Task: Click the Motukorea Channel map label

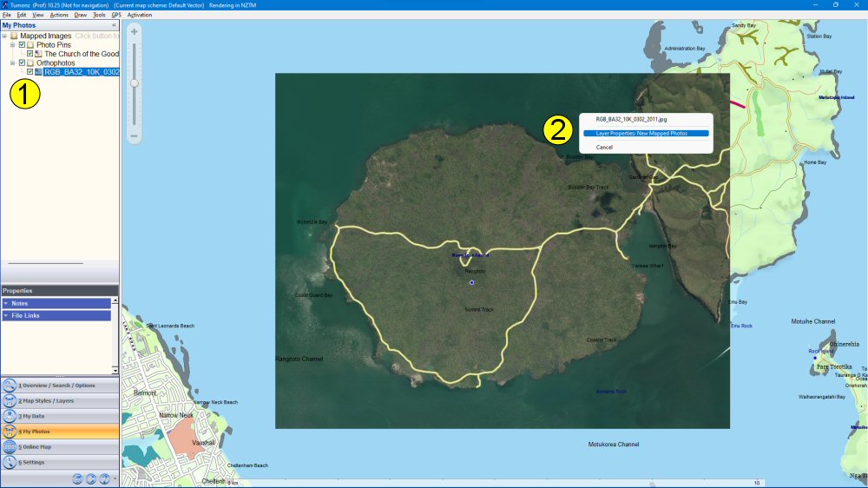Action: point(614,445)
